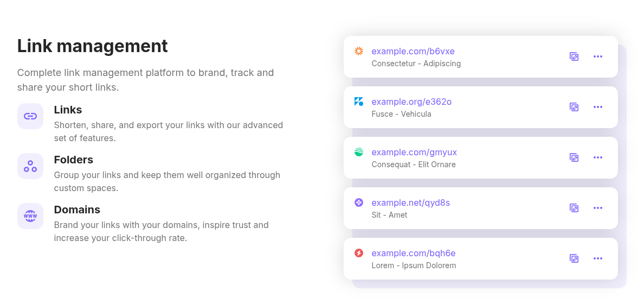
Task: Click the Domains feature heading
Action: [77, 210]
